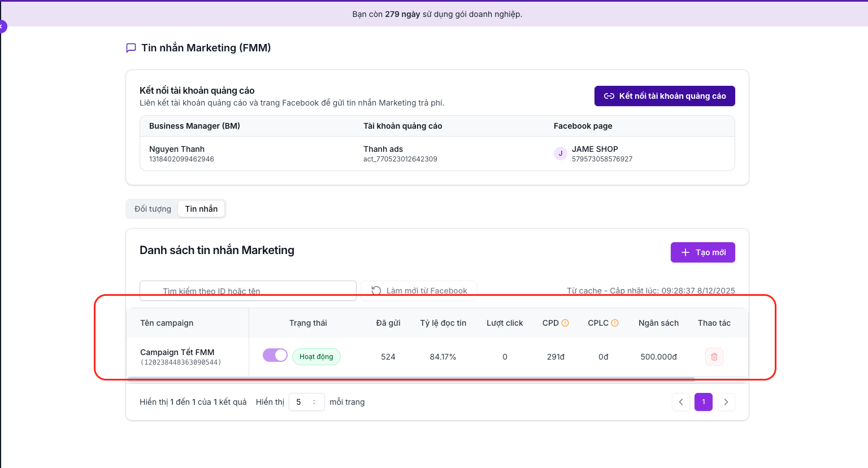This screenshot has height=468, width=868.
Task: Click the campaign search input field
Action: click(248, 291)
